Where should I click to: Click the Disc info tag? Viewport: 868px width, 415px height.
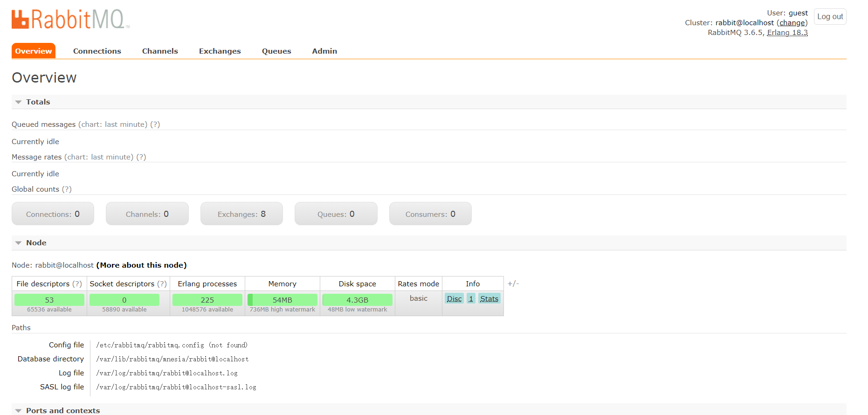454,298
